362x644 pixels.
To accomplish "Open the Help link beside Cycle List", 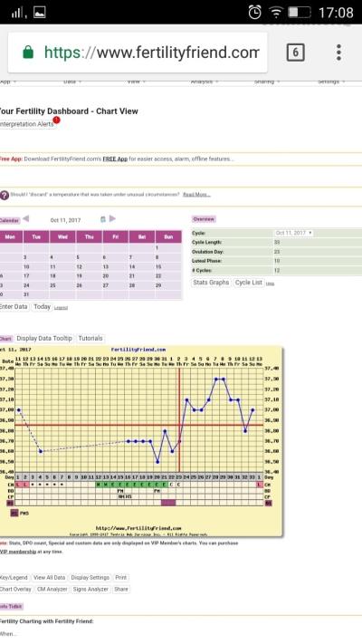I will tap(270, 284).
